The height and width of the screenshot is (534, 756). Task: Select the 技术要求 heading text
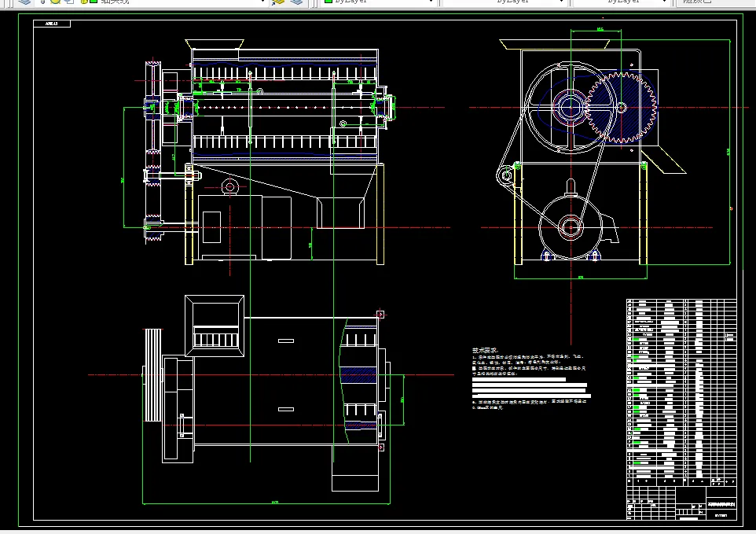tap(485, 350)
